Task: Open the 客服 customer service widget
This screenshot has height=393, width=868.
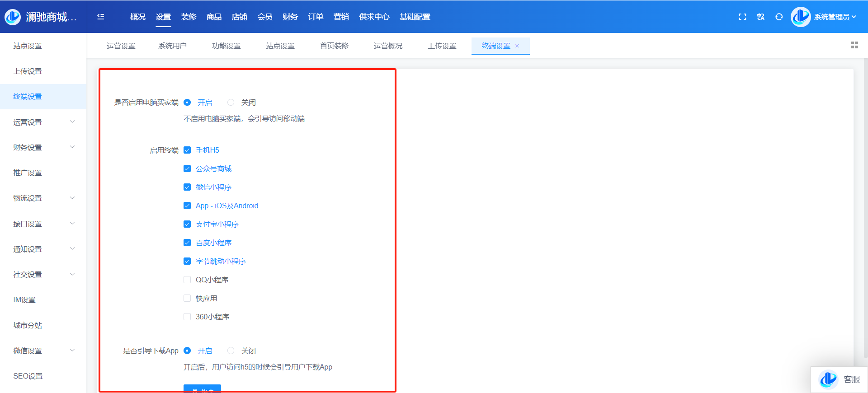Action: (839, 379)
